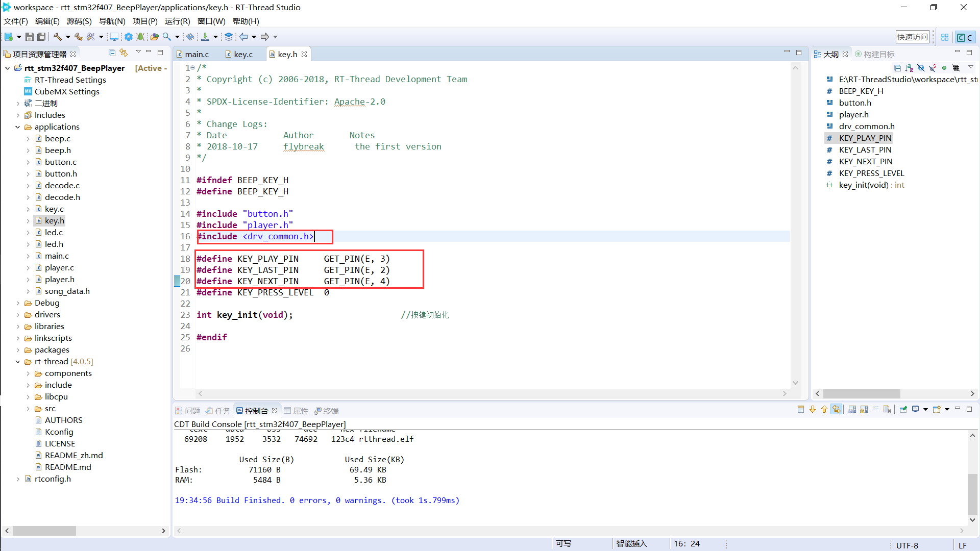Screen dimensions: 980x551
Task: Collapse all items in the Outline view
Action: point(898,68)
